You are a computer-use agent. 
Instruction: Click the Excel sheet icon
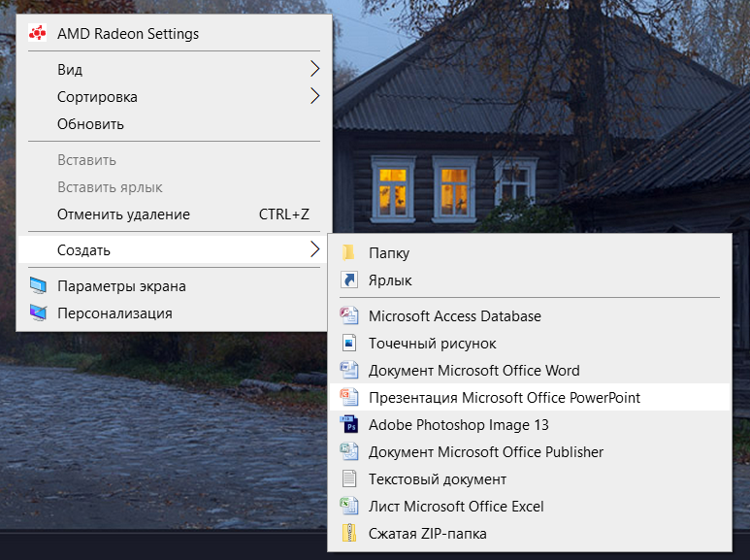pos(349,506)
